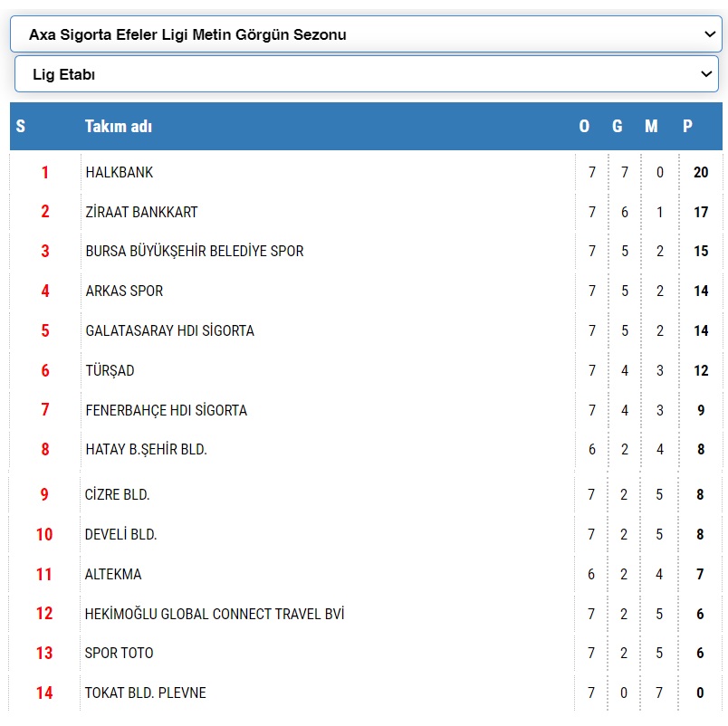This screenshot has height=726, width=728.
Task: Click TOKAT BLD. PLEVNE team name
Action: click(x=146, y=693)
